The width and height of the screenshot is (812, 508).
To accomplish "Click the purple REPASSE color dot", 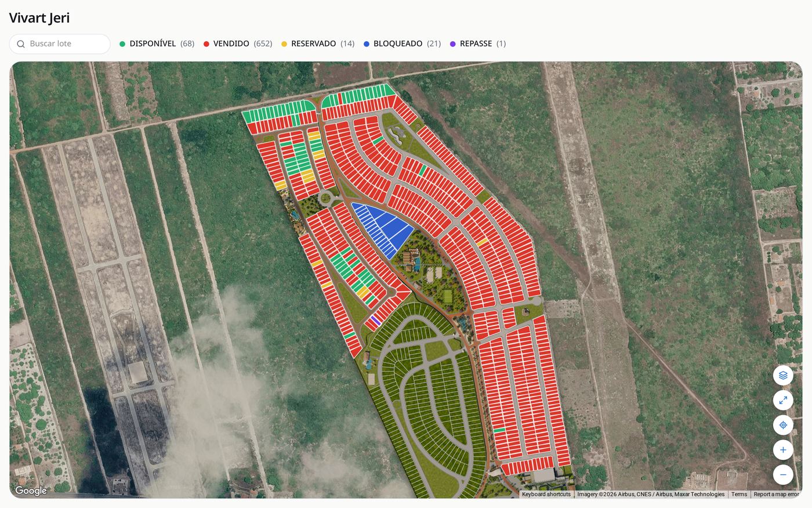I will click(x=453, y=44).
